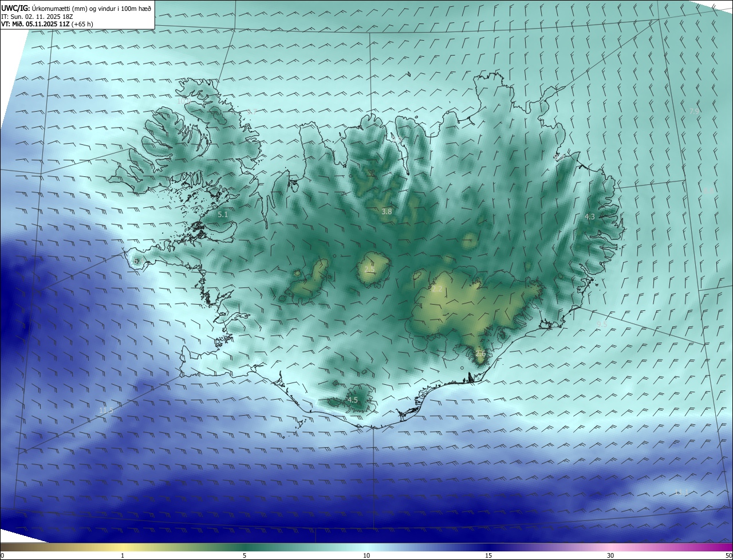Click the colorbar tick label 50
This screenshot has width=733, height=560.
coord(728,555)
